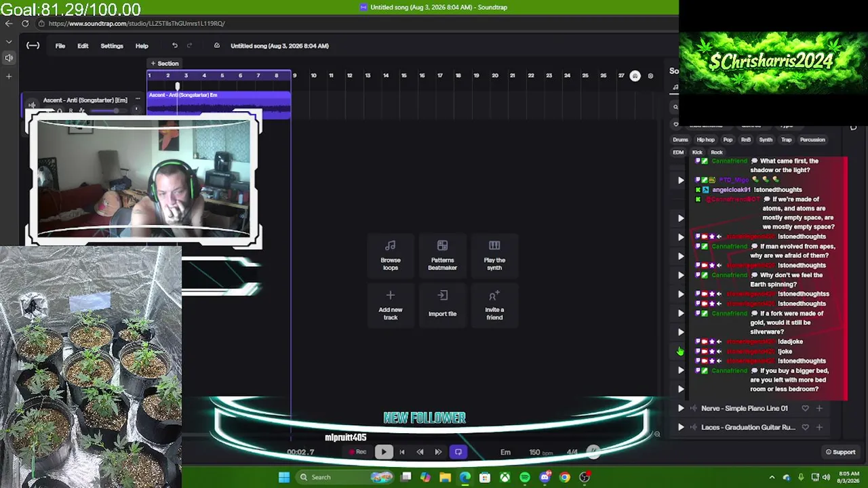Open the Windows Start menu
This screenshot has height=488, width=868.
pos(284,477)
